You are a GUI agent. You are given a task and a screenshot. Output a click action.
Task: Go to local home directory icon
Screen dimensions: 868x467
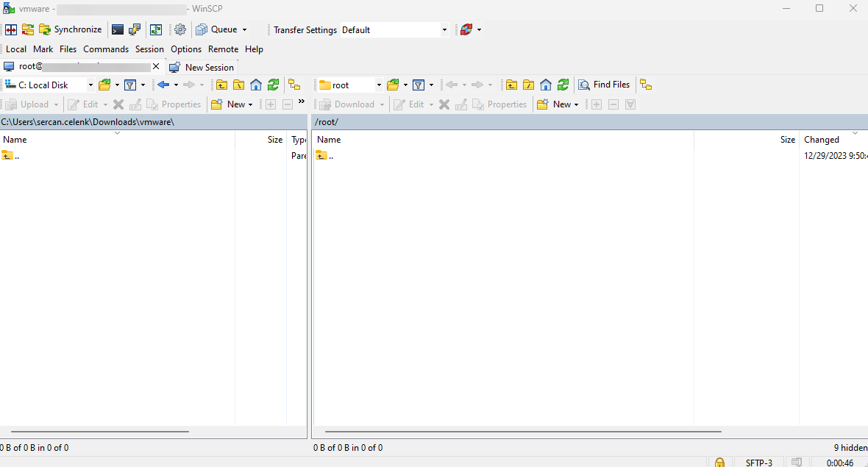tap(256, 85)
